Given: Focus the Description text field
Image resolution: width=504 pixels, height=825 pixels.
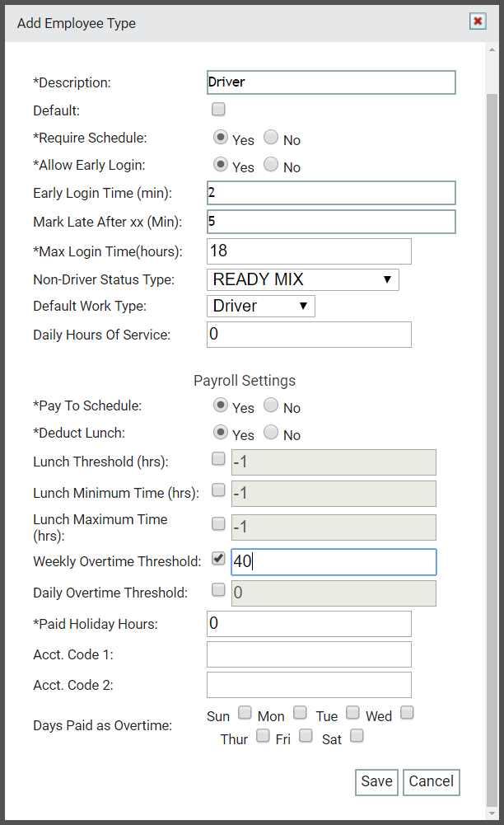Looking at the screenshot, I should coord(331,82).
